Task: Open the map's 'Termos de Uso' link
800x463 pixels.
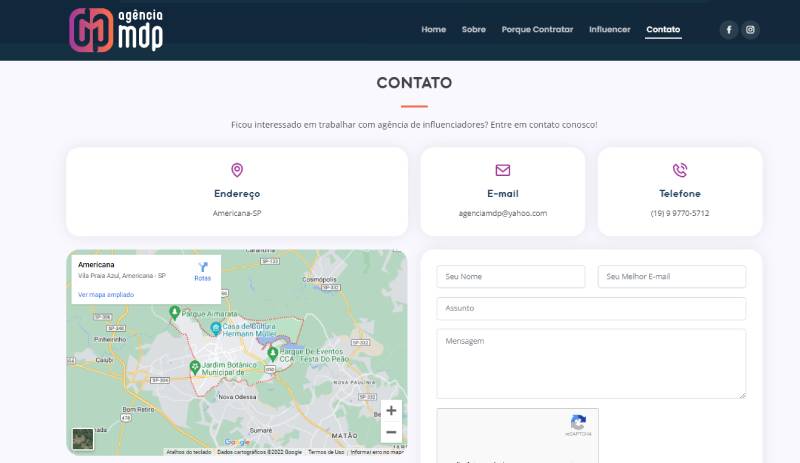Action: pyautogui.click(x=326, y=452)
